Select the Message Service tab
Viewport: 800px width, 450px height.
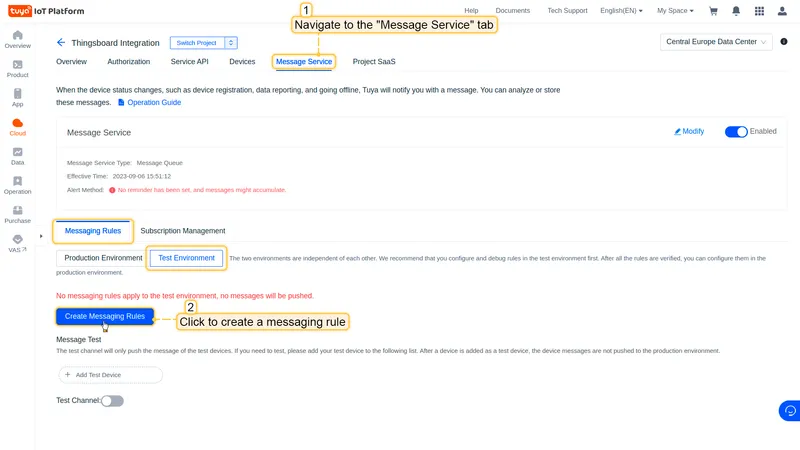(304, 62)
